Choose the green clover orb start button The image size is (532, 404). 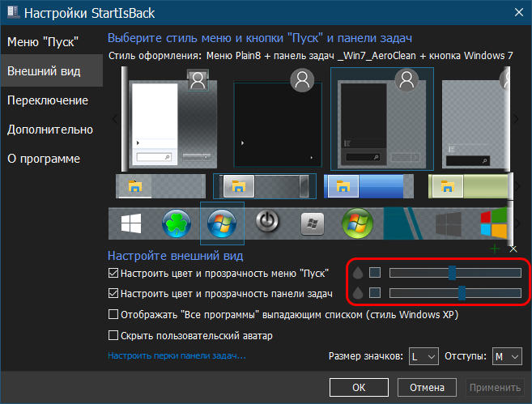coord(176,223)
